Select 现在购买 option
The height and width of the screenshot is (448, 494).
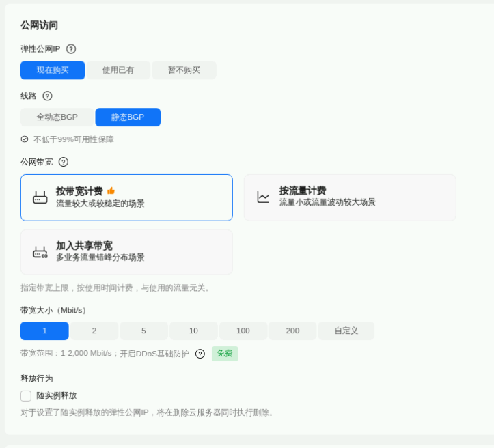point(53,70)
